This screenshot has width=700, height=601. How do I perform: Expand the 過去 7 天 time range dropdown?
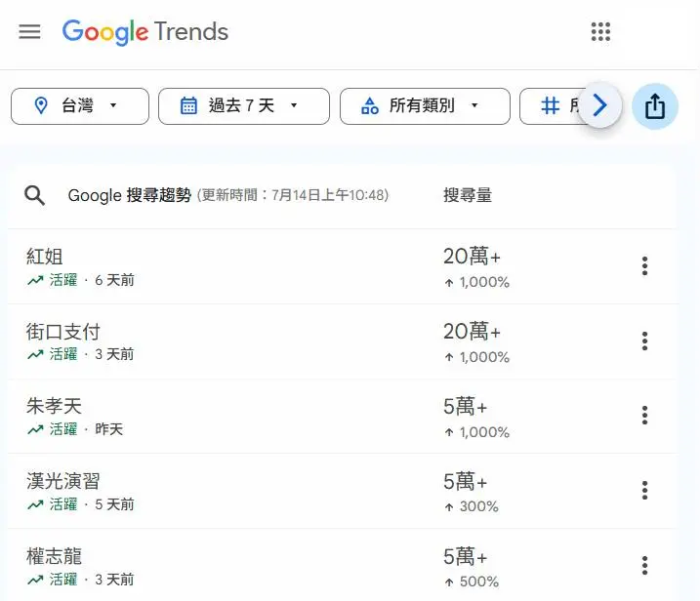243,106
